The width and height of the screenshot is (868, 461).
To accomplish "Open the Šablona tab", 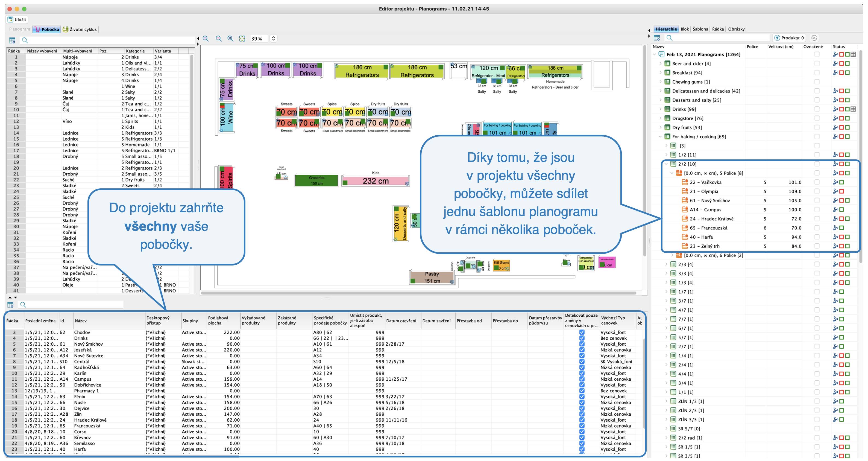I will pyautogui.click(x=700, y=29).
